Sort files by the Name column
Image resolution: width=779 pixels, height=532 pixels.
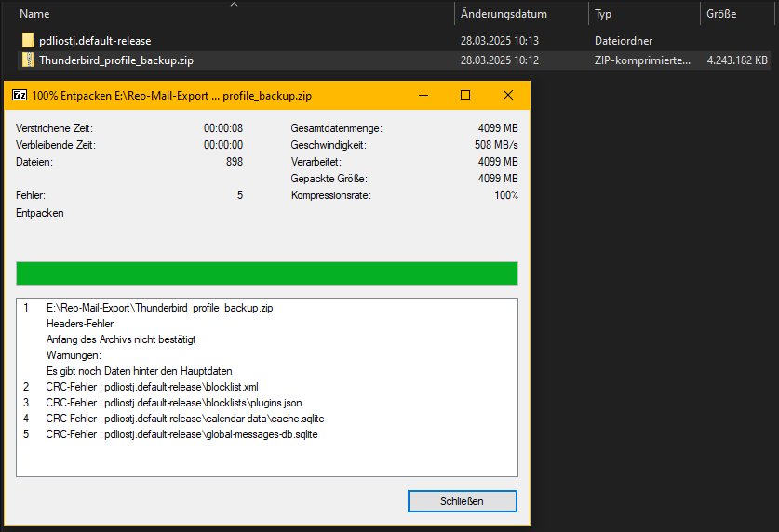point(35,15)
